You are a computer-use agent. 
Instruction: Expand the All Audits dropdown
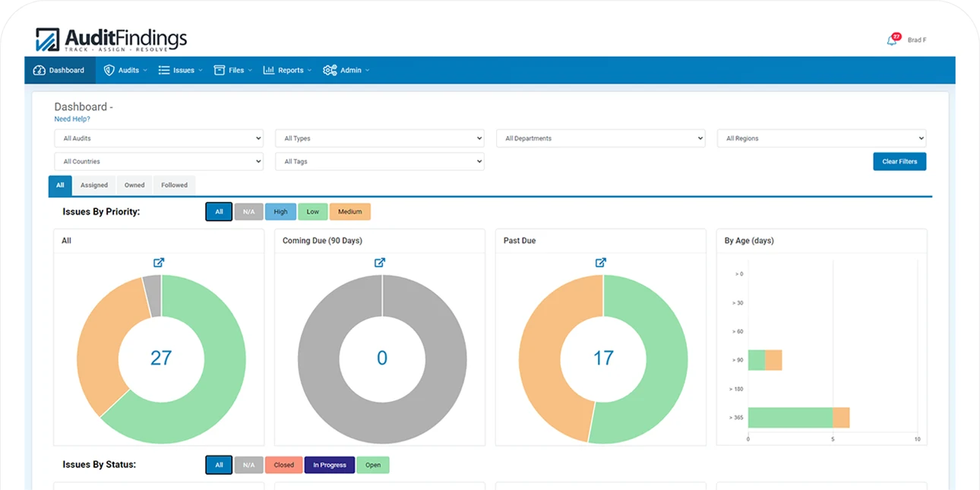[x=159, y=138]
